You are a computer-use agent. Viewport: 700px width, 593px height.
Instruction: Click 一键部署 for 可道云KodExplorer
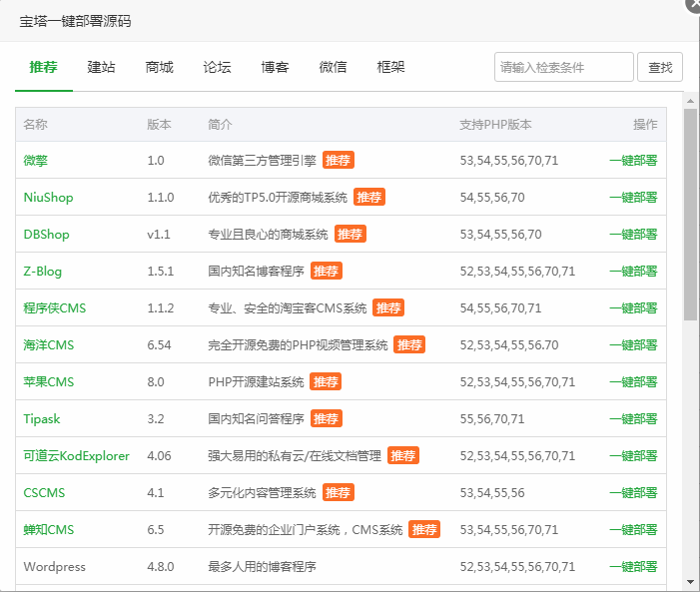click(633, 456)
